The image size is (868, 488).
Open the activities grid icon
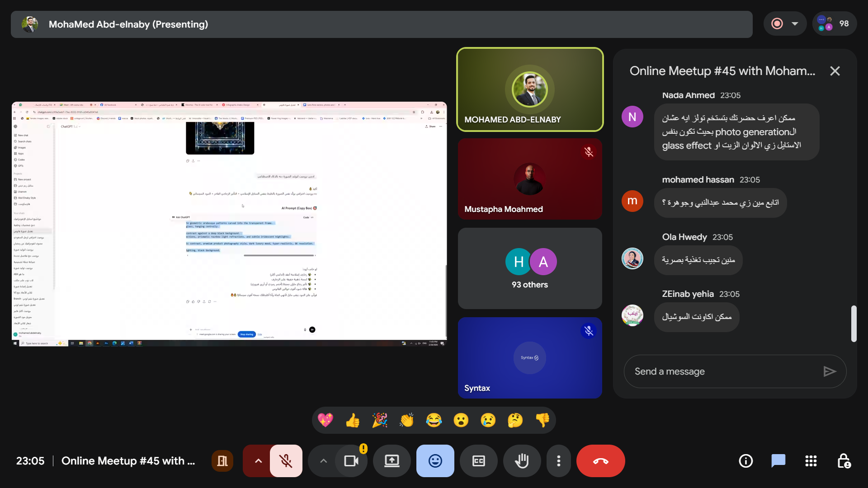pos(811,461)
